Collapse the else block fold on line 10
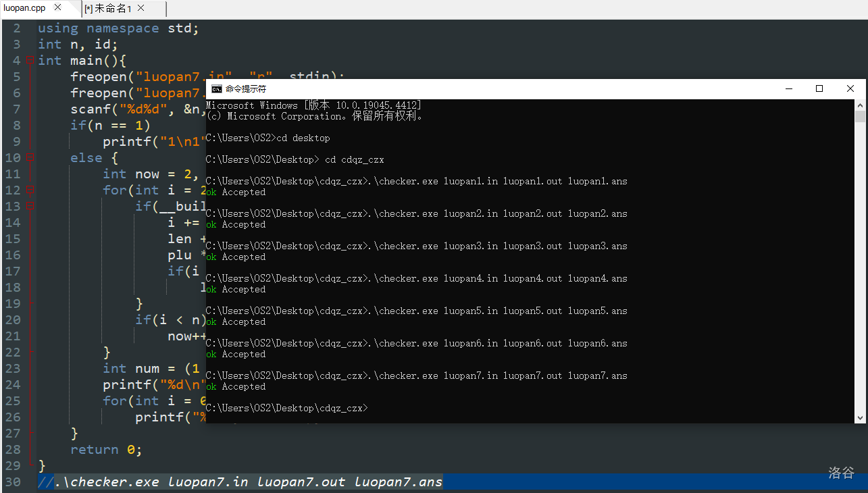Image resolution: width=868 pixels, height=493 pixels. [x=30, y=158]
